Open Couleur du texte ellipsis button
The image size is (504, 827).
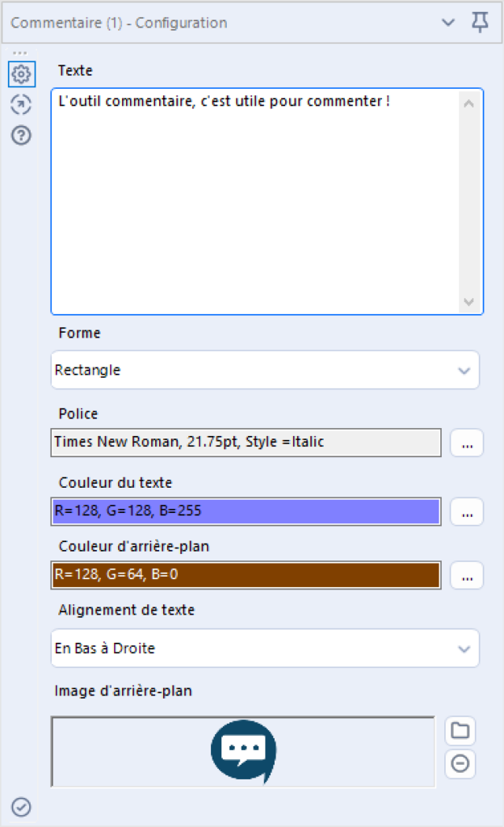467,511
